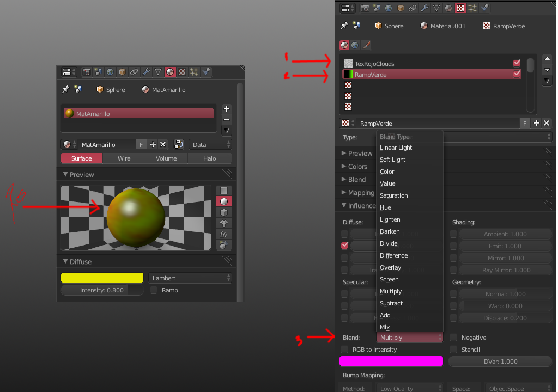Select large sphere sky preview type
The image size is (558, 392).
[x=224, y=245]
